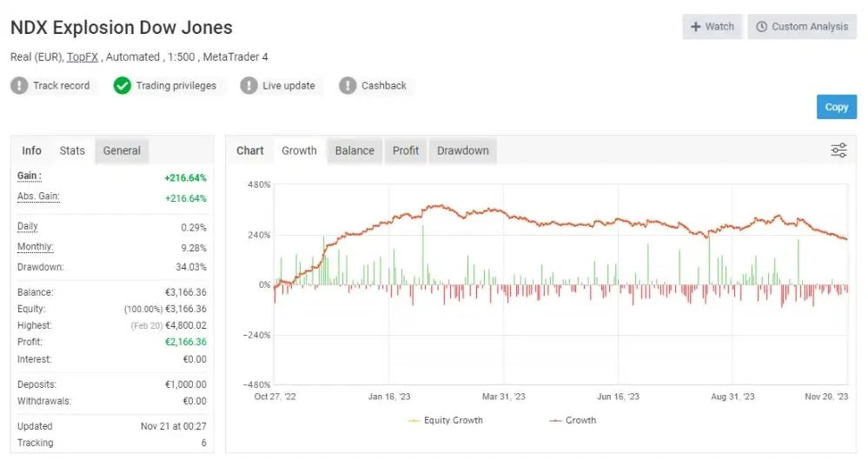This screenshot has width=868, height=461.
Task: Switch to the Stats tab
Action: [72, 150]
